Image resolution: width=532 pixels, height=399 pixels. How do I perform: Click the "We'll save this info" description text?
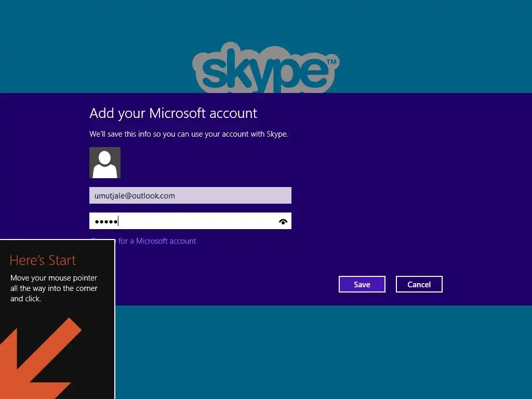click(189, 134)
